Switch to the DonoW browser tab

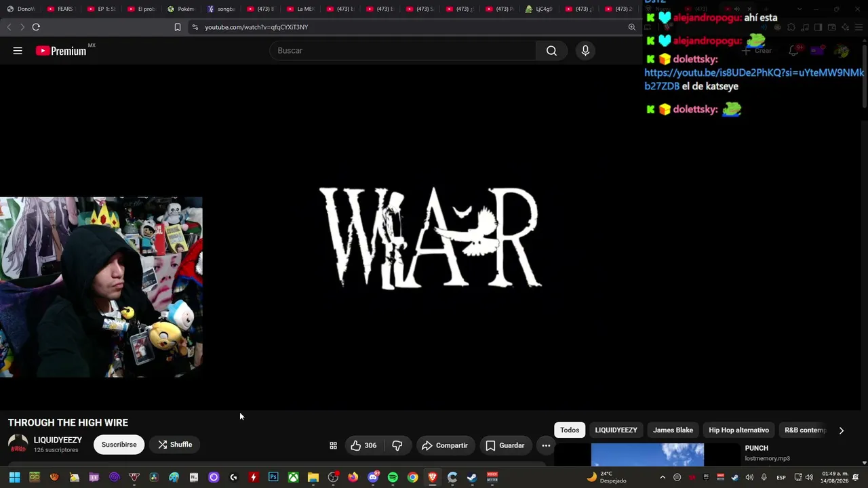pos(21,9)
